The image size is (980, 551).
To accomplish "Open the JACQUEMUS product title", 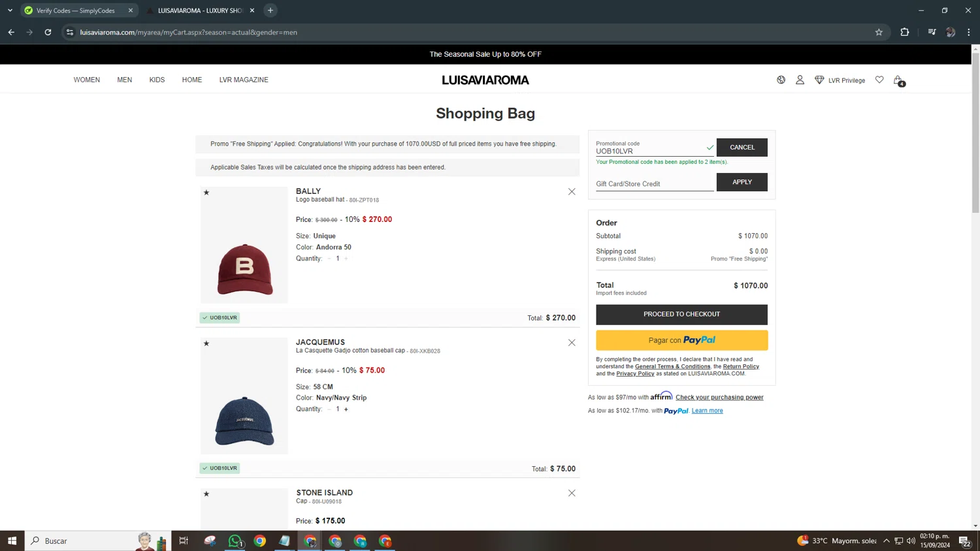I will click(x=320, y=342).
